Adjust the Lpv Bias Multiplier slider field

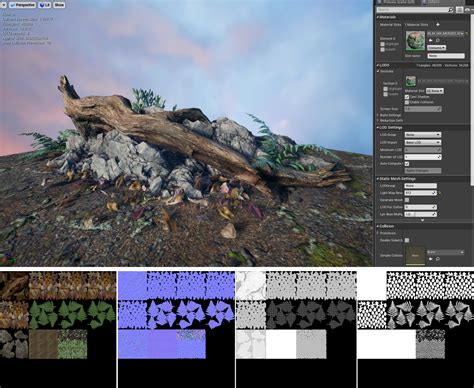[x=421, y=214]
